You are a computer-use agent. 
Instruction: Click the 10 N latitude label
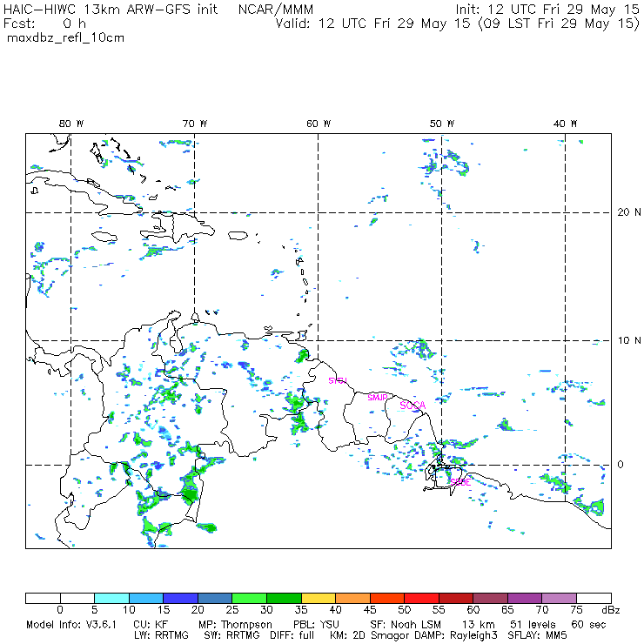click(x=629, y=340)
